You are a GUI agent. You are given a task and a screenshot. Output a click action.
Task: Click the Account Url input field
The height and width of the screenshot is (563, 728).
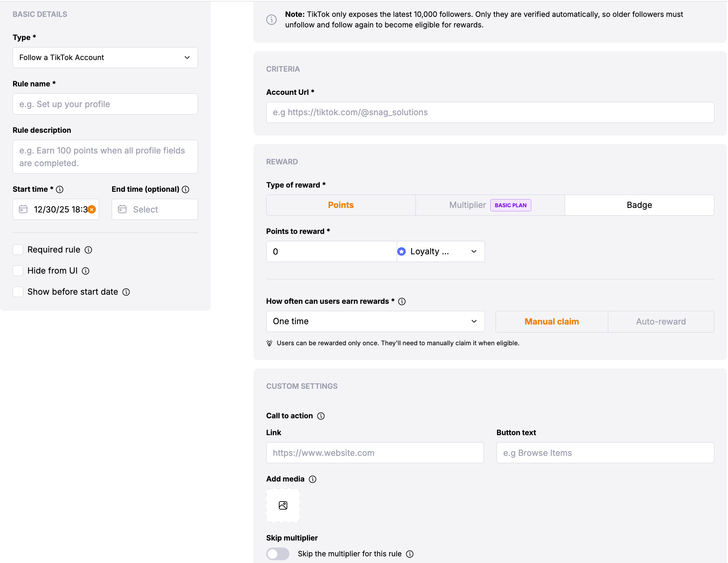pos(490,112)
